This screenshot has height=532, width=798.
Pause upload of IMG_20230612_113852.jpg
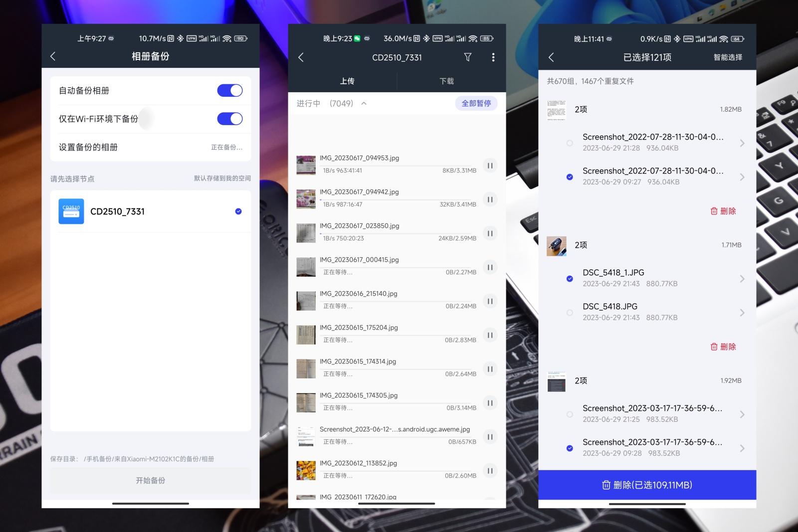(490, 471)
